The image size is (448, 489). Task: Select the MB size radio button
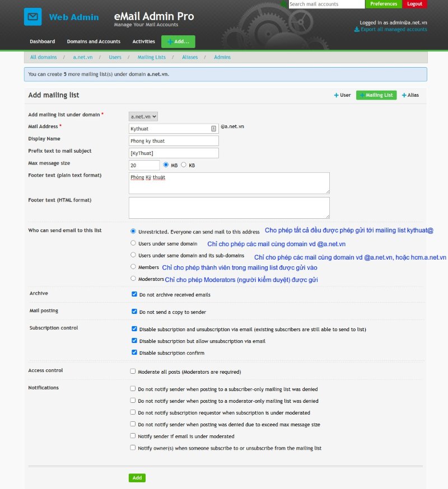[166, 164]
